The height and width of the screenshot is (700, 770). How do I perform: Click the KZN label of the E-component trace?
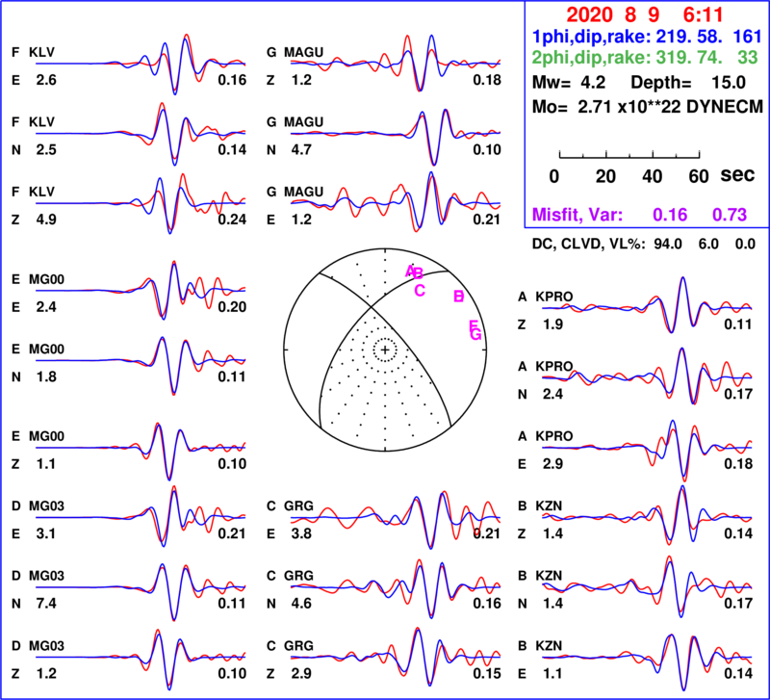[549, 645]
